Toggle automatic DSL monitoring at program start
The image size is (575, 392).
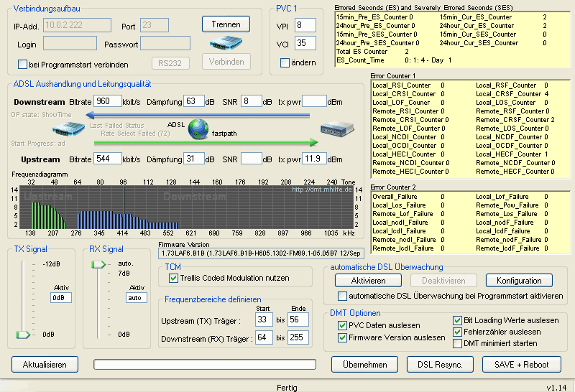coord(342,296)
